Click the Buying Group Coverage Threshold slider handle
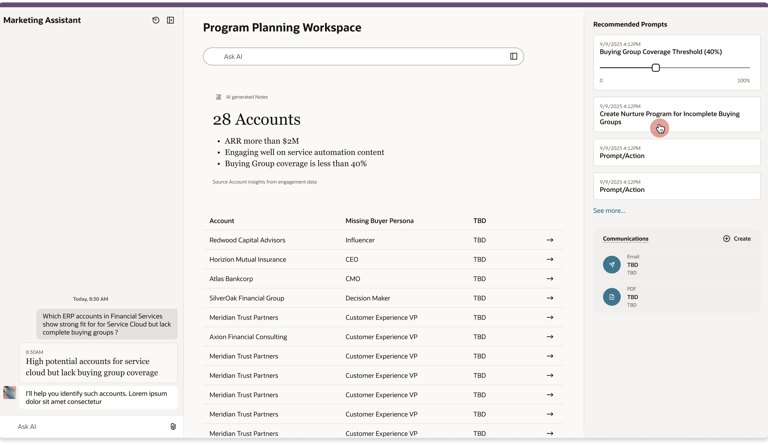The image size is (768, 445). (x=656, y=68)
